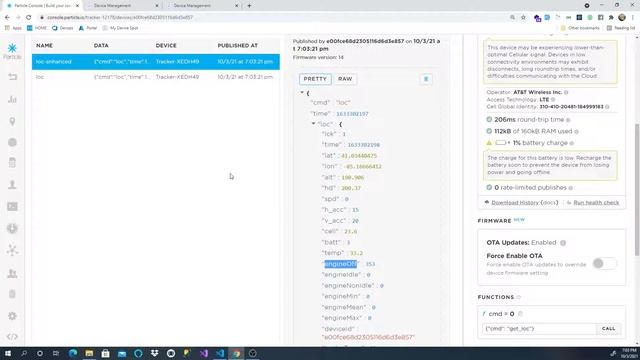Open HOME bookmark
Screen dimensions: 640x360
click(37, 28)
